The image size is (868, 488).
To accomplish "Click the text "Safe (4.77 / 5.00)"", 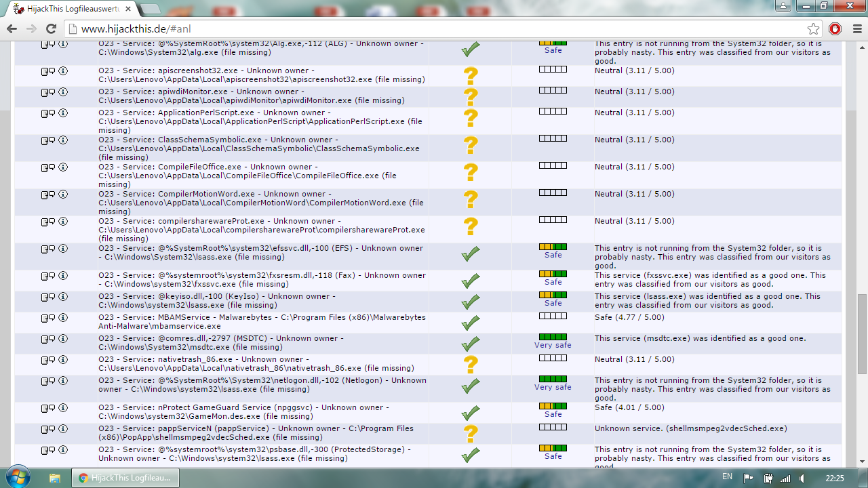I will point(629,317).
